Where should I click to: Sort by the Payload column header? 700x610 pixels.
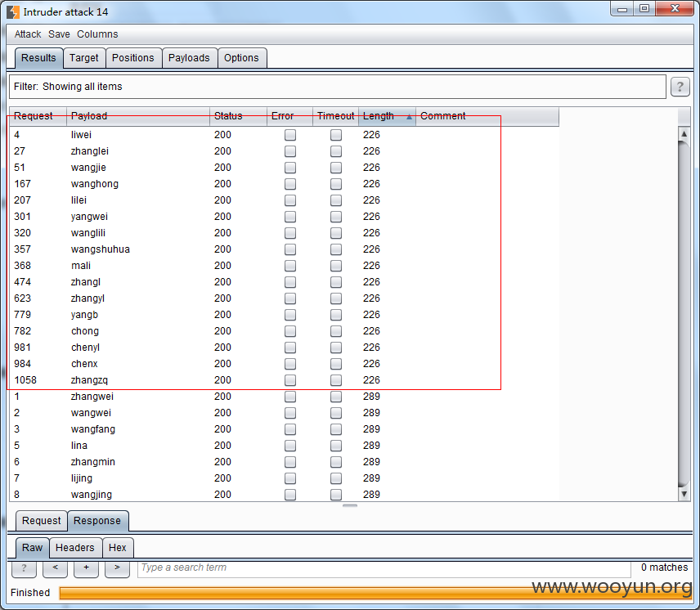(138, 116)
